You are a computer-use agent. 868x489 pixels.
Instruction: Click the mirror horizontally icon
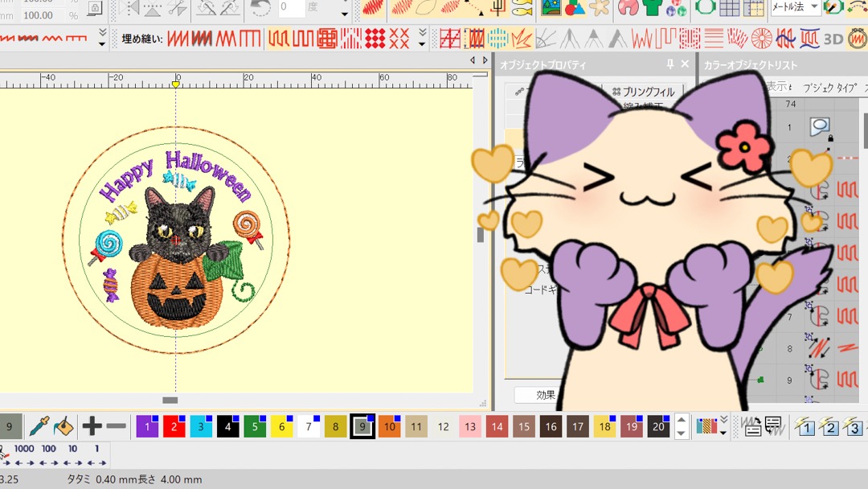pos(129,8)
